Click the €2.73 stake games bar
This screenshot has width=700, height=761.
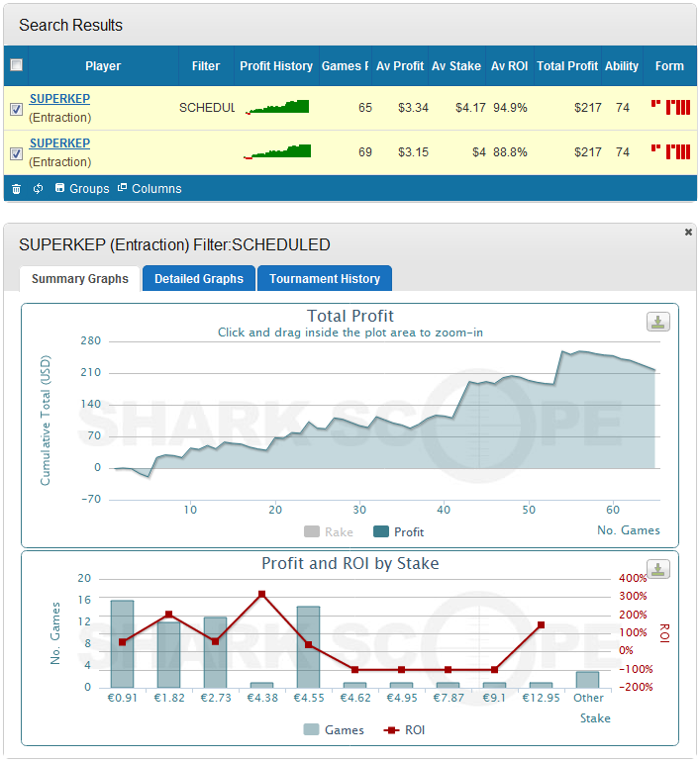[x=215, y=652]
